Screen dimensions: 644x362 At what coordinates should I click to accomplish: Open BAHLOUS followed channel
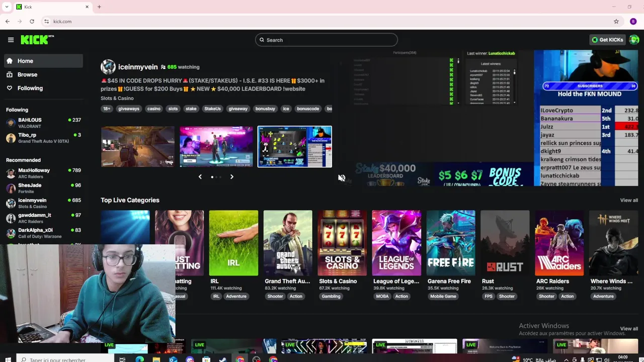pos(43,123)
